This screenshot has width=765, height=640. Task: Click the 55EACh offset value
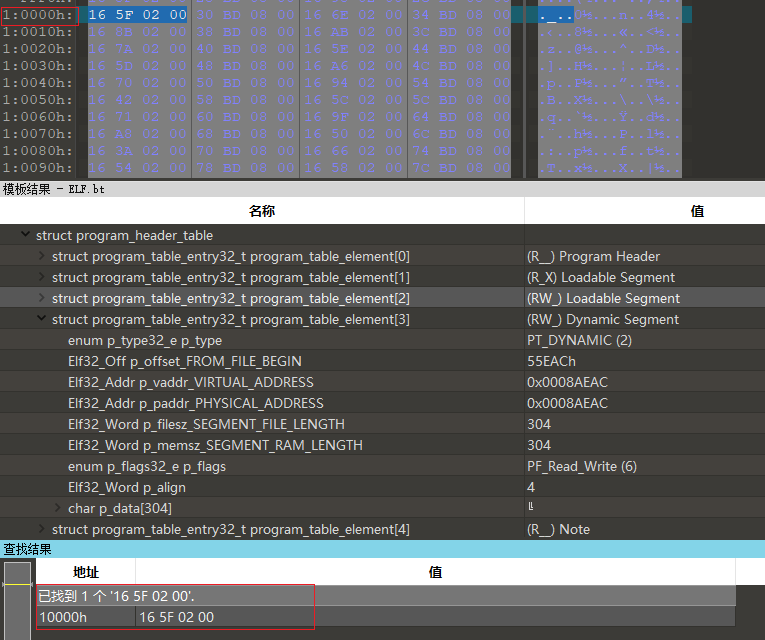point(551,361)
